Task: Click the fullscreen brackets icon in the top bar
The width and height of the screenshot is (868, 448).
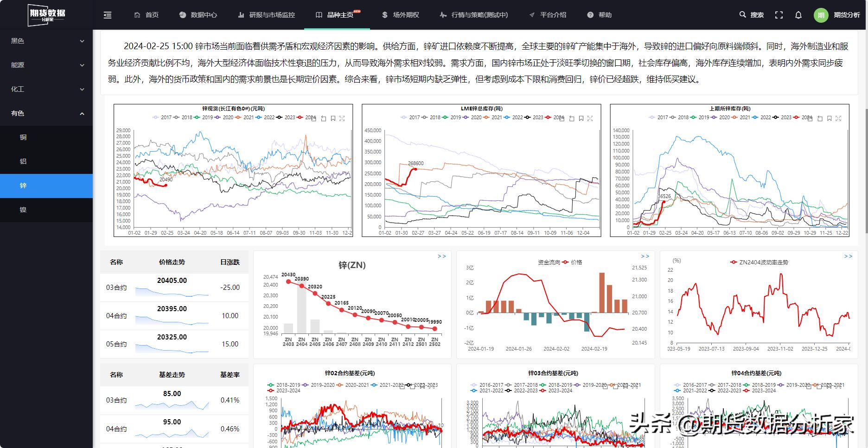Action: coord(779,15)
